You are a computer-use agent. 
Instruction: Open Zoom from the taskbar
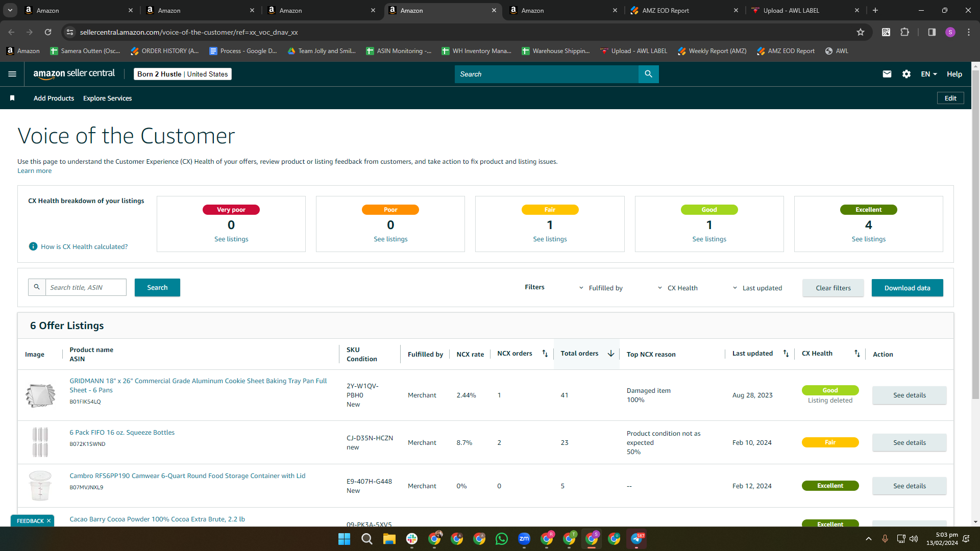(524, 539)
